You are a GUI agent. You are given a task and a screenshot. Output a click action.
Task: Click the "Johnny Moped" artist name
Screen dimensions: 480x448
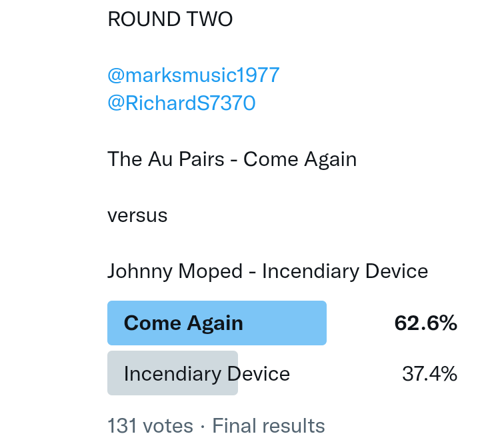(175, 272)
